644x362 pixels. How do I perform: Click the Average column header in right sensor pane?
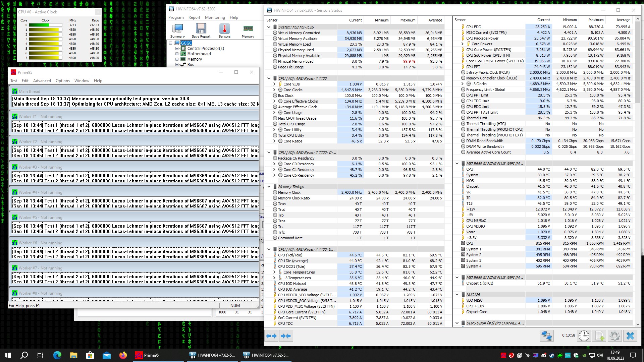(619, 20)
